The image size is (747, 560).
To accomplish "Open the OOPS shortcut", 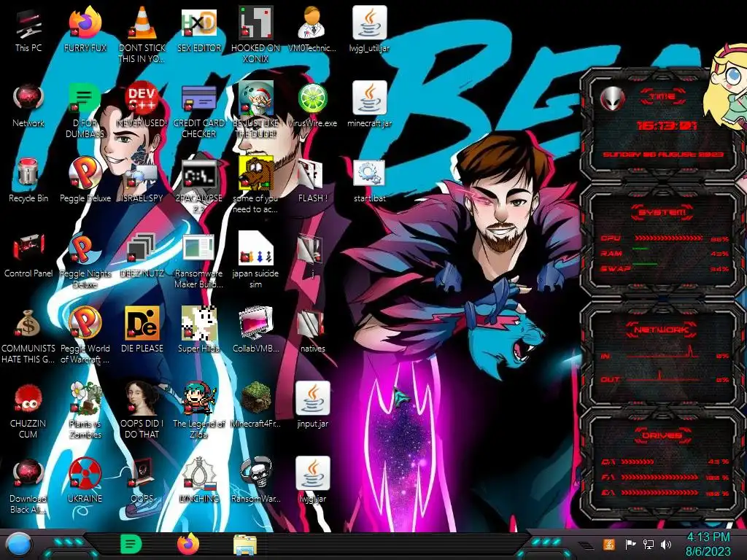I will click(x=142, y=481).
